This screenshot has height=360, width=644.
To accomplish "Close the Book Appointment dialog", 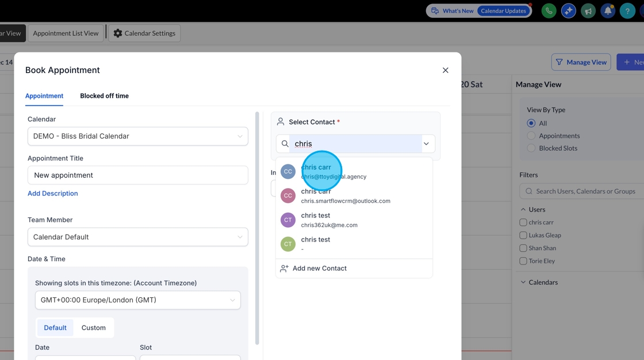I will click(445, 70).
